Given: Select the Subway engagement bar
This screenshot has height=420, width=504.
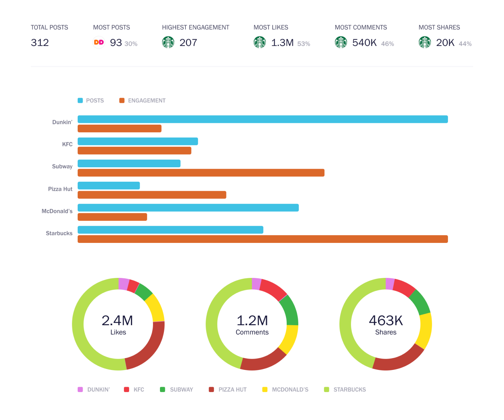Looking at the screenshot, I should pyautogui.click(x=201, y=173).
